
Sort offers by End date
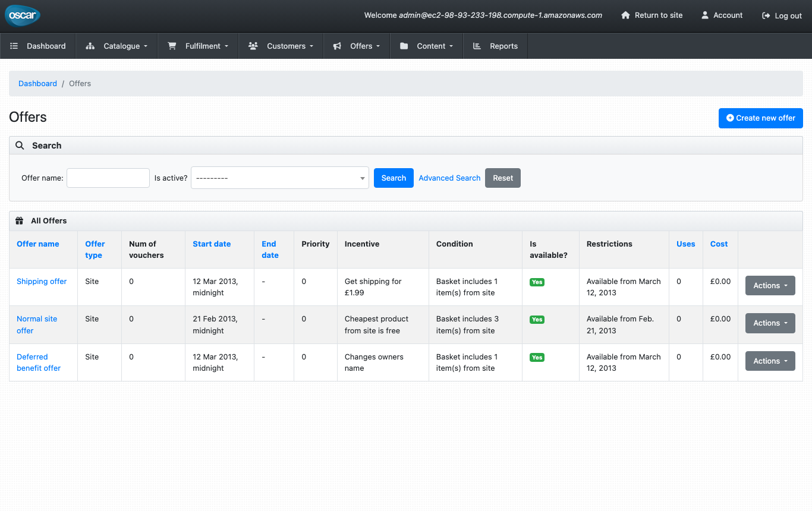point(270,250)
